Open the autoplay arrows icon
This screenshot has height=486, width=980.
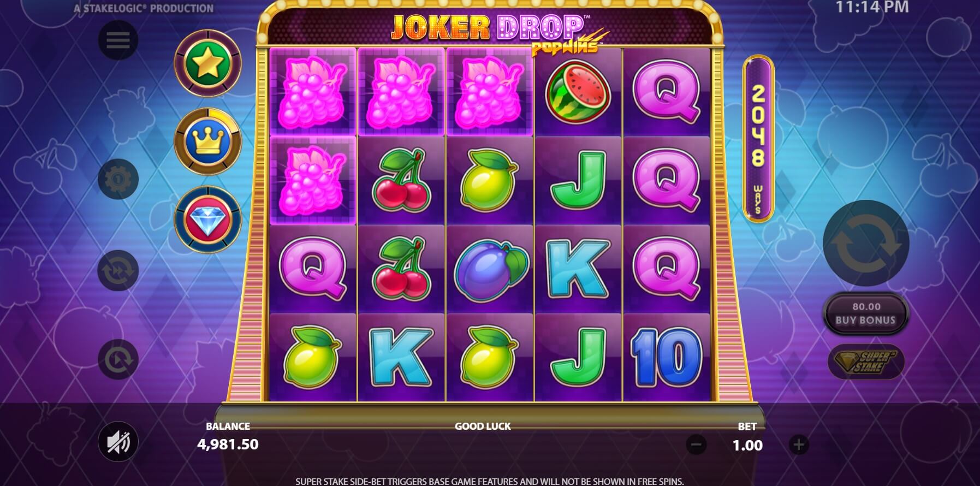[x=118, y=271]
